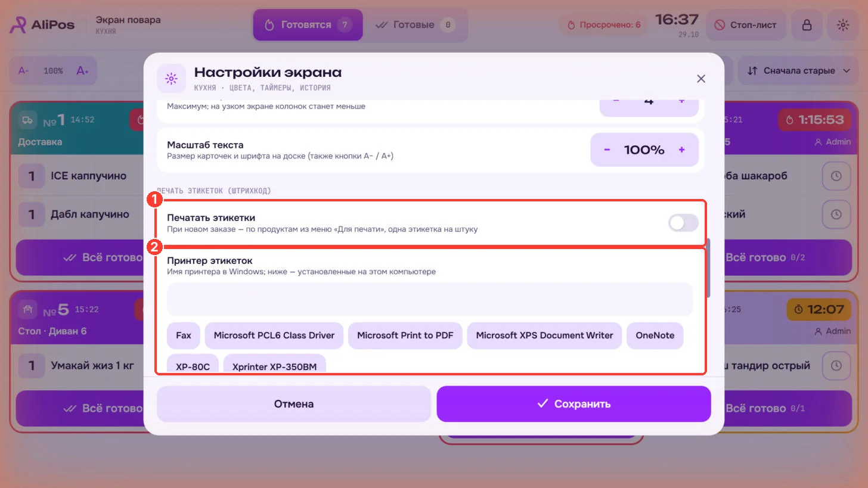Screen dimensions: 868x488
Task: Click the lock screen icon in header
Action: point(806,25)
